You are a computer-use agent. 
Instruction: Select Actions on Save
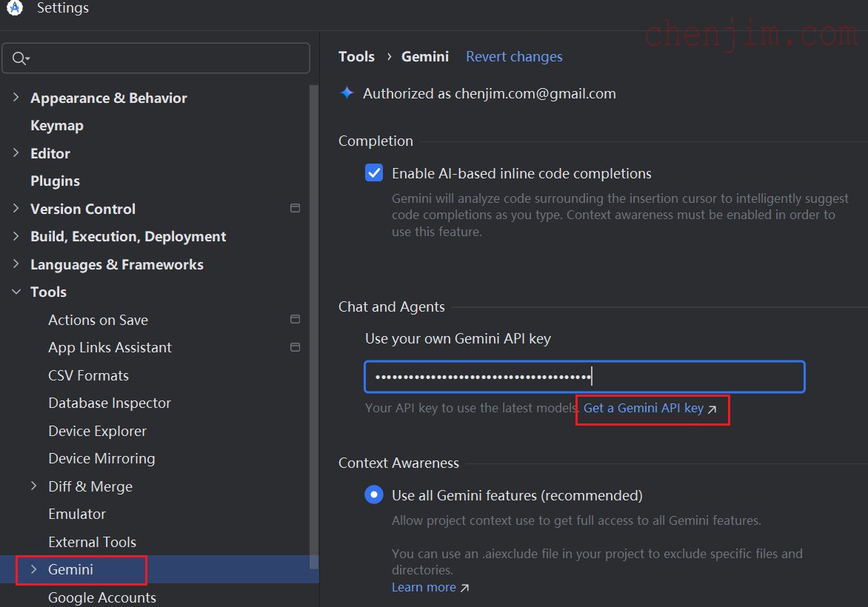click(98, 320)
